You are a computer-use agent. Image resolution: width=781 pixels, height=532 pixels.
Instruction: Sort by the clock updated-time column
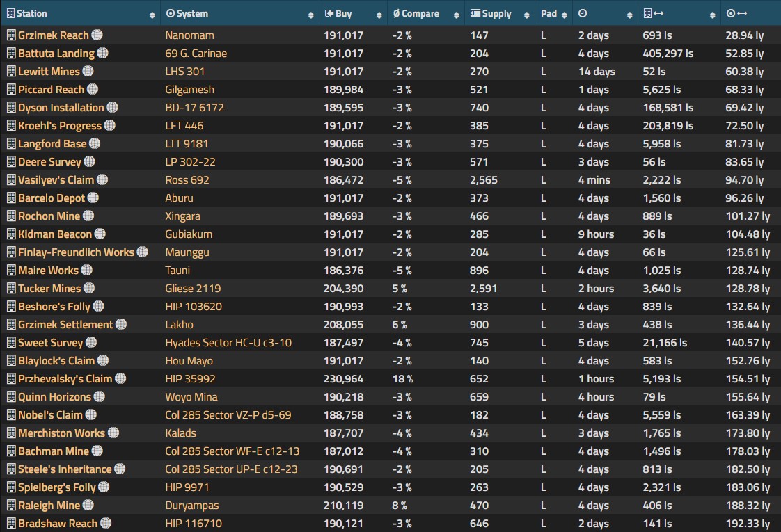(x=605, y=13)
